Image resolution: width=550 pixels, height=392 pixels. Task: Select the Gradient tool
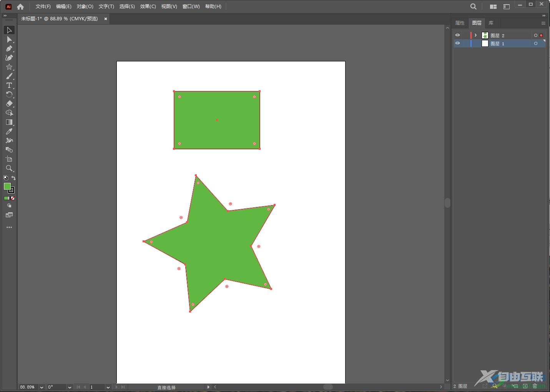9,122
